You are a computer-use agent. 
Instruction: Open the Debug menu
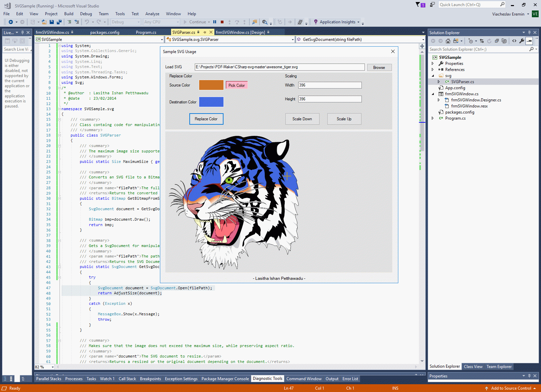86,14
